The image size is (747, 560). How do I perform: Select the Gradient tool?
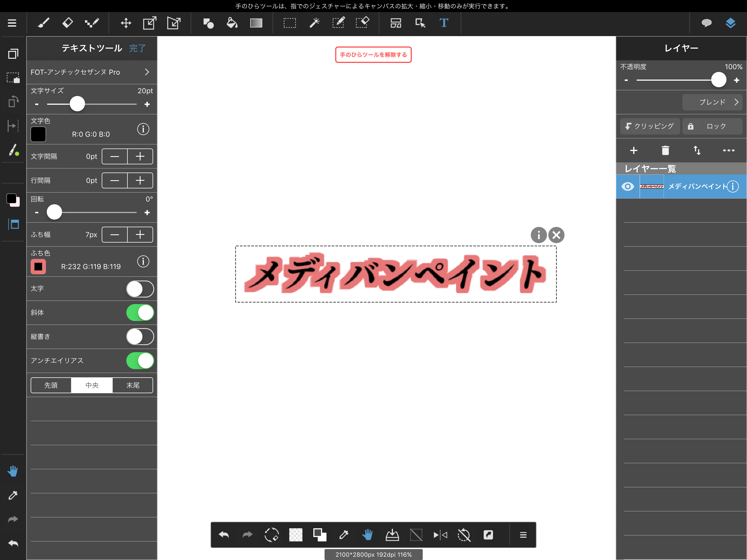pos(256,23)
